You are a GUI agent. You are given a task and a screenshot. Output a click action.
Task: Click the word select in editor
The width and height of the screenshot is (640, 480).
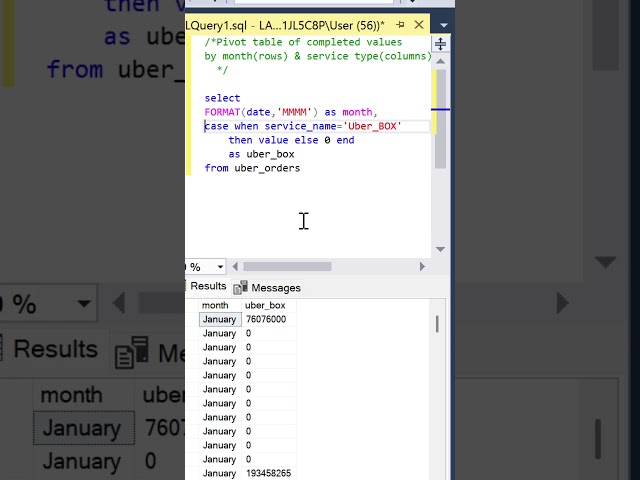tap(222, 98)
